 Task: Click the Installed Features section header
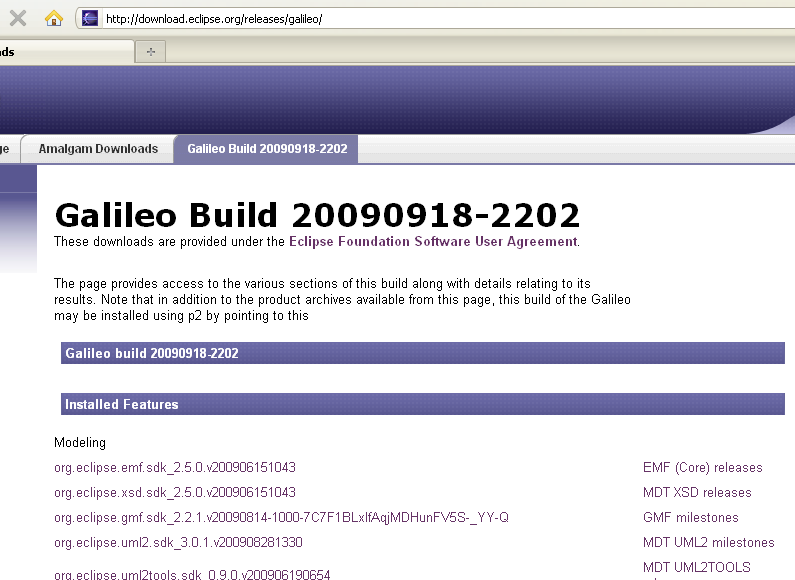click(122, 404)
